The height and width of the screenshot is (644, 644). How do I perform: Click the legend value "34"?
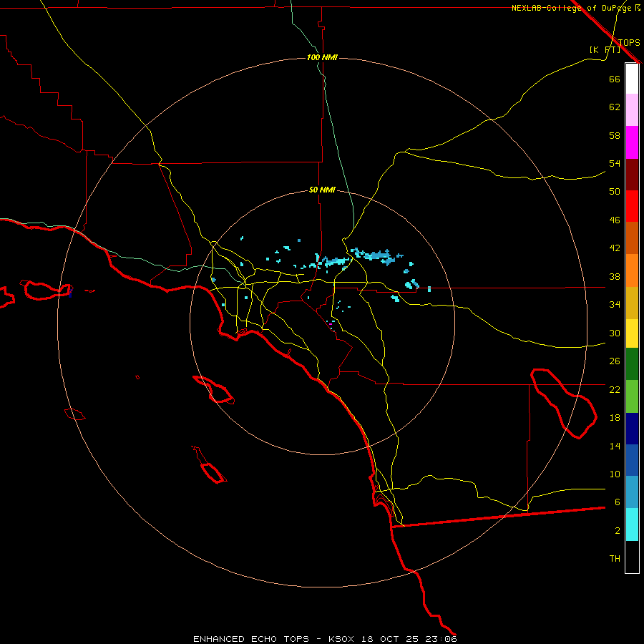click(615, 304)
